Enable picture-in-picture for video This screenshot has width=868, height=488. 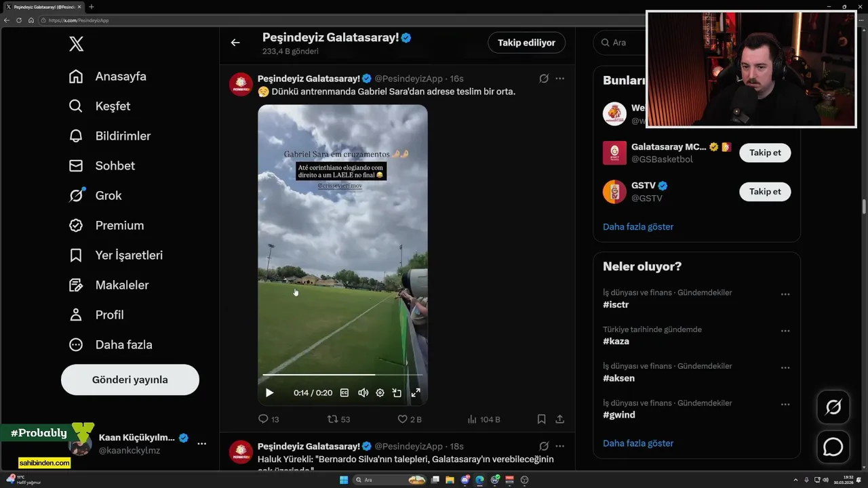397,392
